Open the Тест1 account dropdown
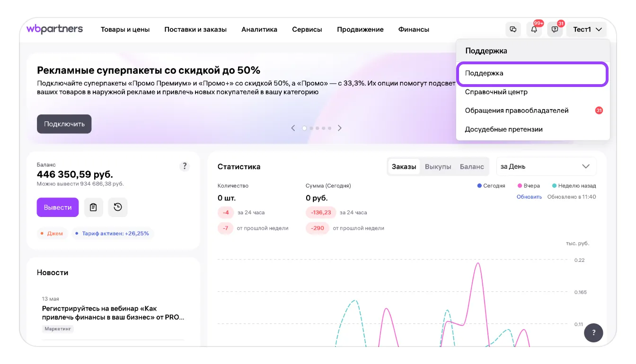The width and height of the screenshot is (636, 364). [x=587, y=29]
